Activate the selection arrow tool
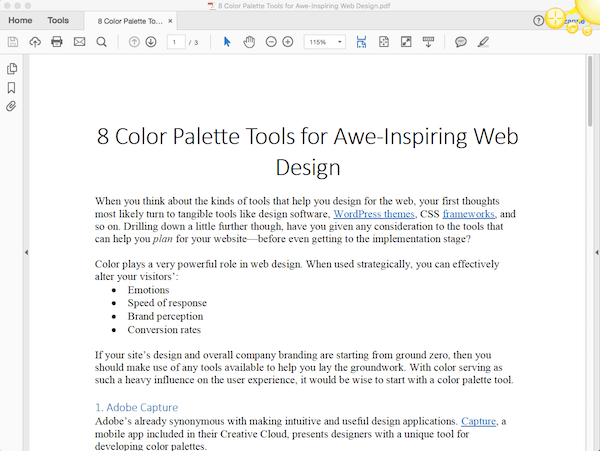This screenshot has height=451, width=600. coord(227,42)
